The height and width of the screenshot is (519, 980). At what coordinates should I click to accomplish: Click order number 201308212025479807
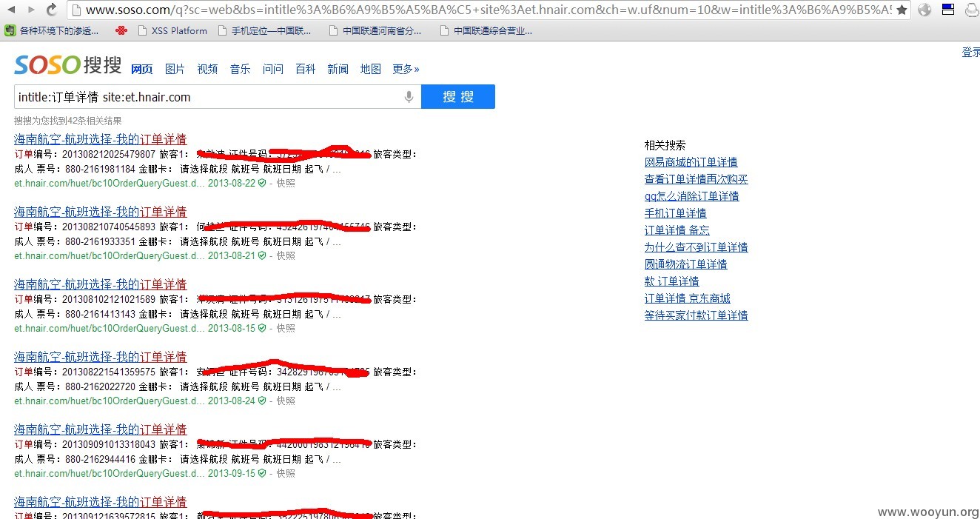109,154
